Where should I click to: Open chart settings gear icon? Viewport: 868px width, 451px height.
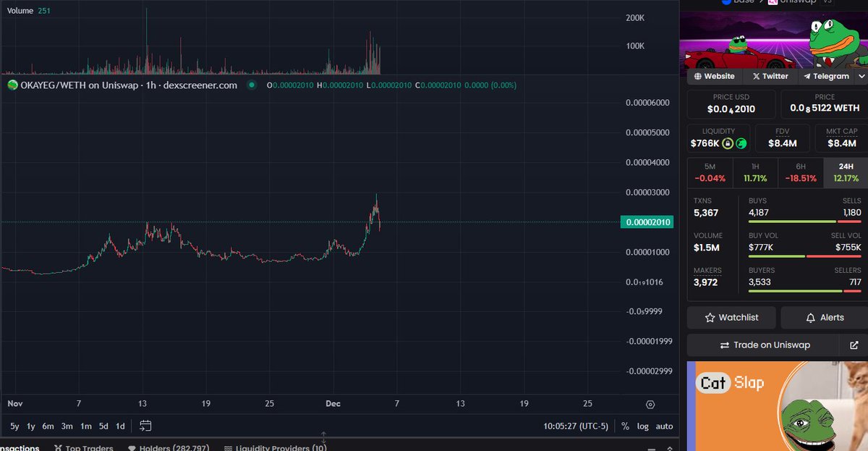[650, 405]
